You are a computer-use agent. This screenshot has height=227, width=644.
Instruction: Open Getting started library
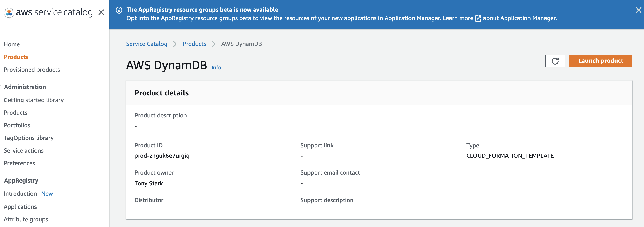coord(34,100)
